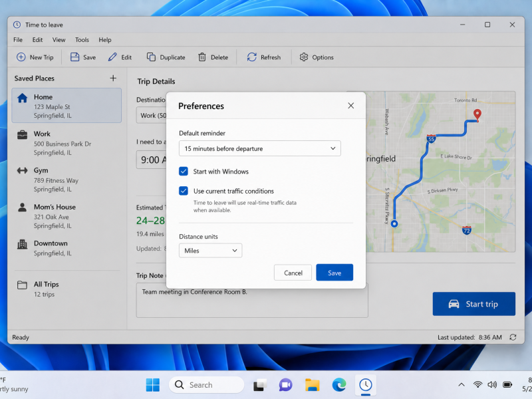Image resolution: width=532 pixels, height=399 pixels.
Task: Click the Save floppy disk icon in toolbar
Action: [x=74, y=57]
